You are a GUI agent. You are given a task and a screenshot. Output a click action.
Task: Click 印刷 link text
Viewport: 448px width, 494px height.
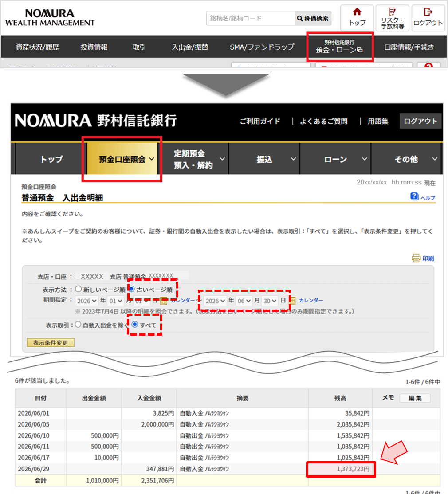tap(428, 259)
